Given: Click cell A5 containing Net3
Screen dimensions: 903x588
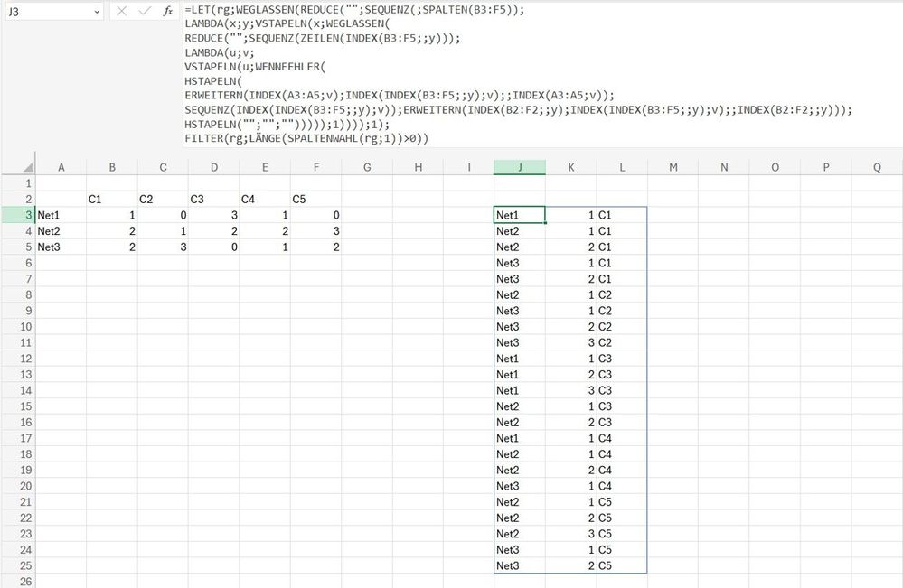Looking at the screenshot, I should click(61, 247).
